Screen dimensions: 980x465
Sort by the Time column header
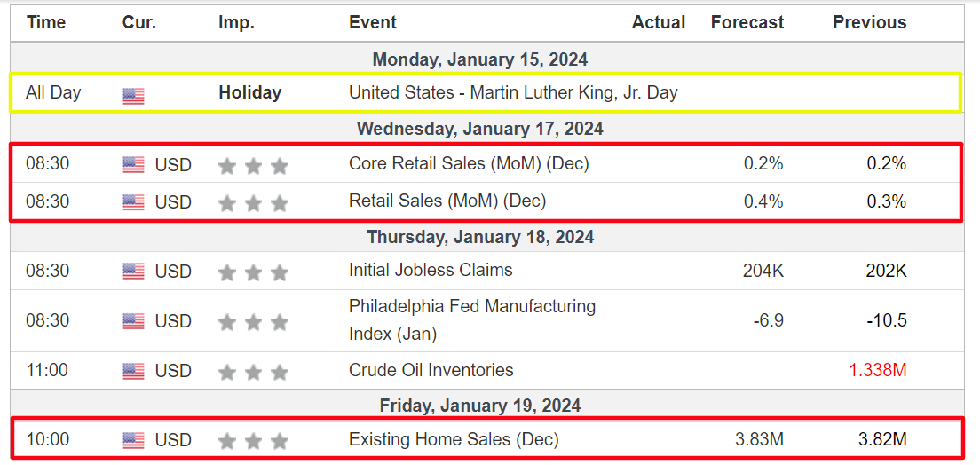click(x=46, y=23)
